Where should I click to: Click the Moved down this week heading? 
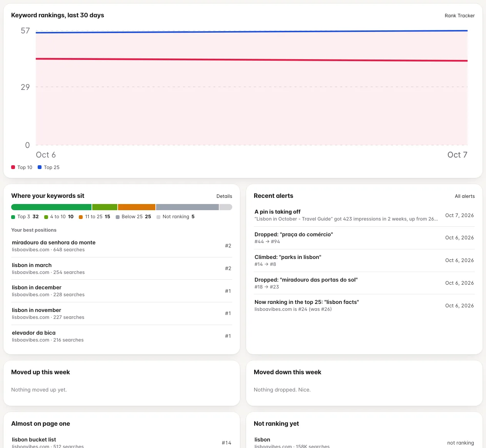pyautogui.click(x=287, y=372)
